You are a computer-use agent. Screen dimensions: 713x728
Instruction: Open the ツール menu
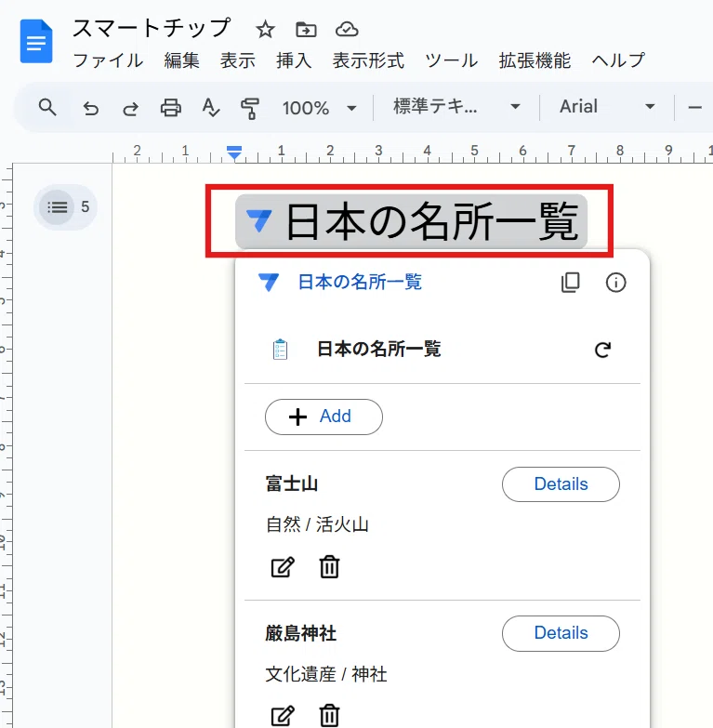coord(451,60)
